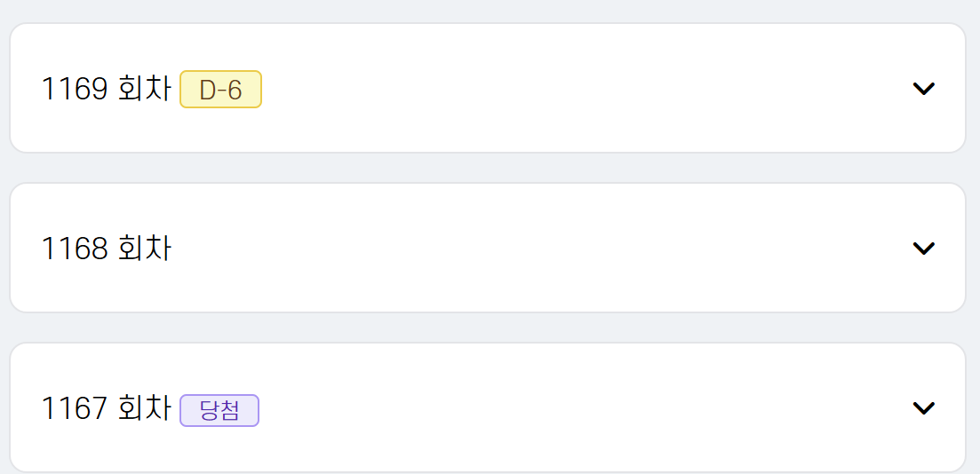Click the yellow D-6 badge
Screen dimensions: 980x474
point(220,90)
